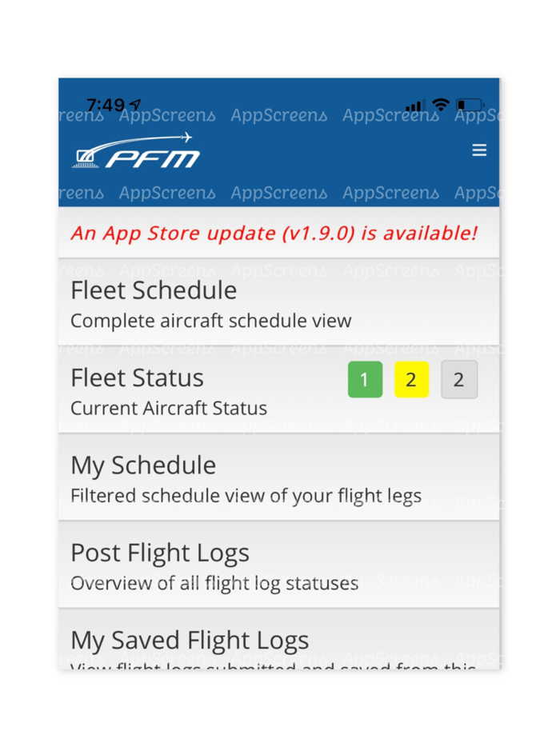Open the hamburger navigation menu
Image resolution: width=560 pixels, height=747 pixels.
479,150
